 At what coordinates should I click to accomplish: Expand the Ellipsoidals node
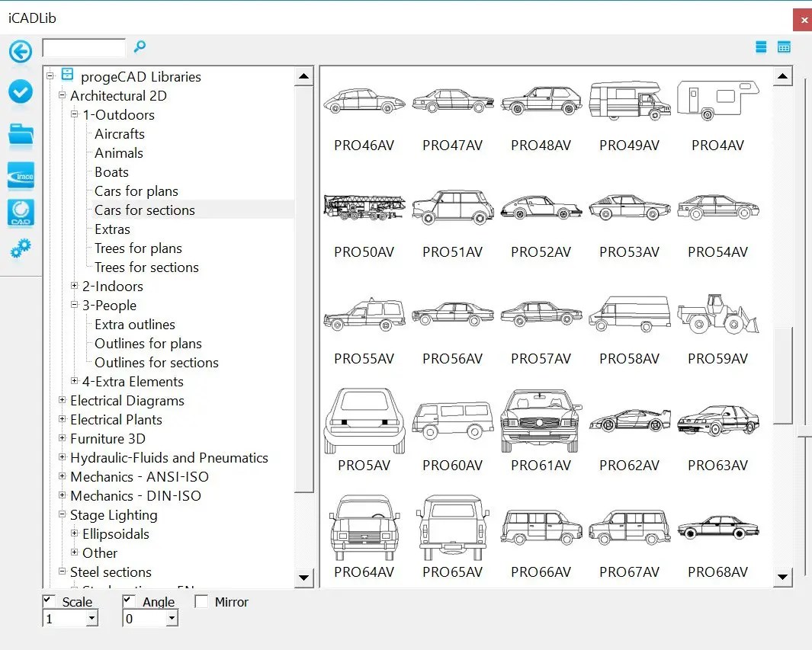[74, 533]
